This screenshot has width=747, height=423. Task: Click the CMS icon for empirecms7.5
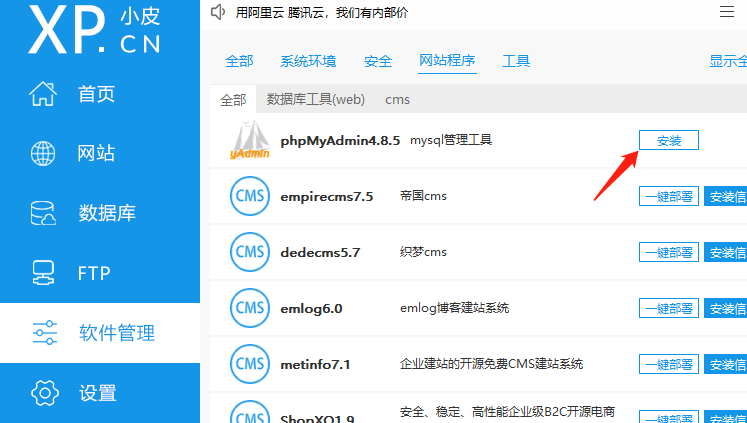[x=250, y=196]
